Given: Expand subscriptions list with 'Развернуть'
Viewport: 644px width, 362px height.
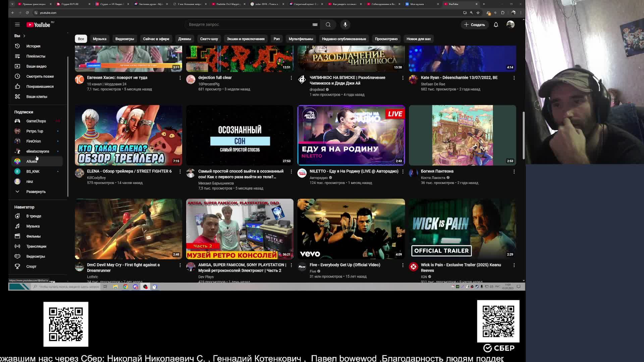Looking at the screenshot, I should pyautogui.click(x=36, y=192).
